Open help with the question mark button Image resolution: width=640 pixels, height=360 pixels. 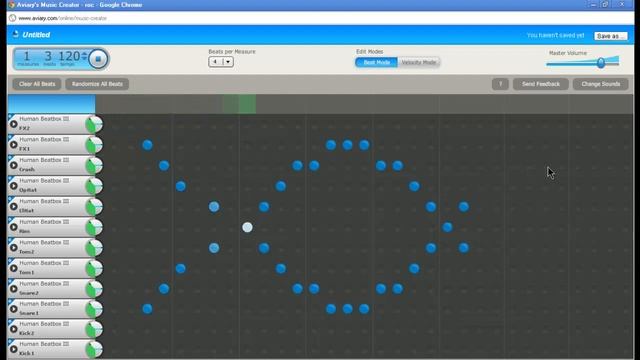[500, 84]
